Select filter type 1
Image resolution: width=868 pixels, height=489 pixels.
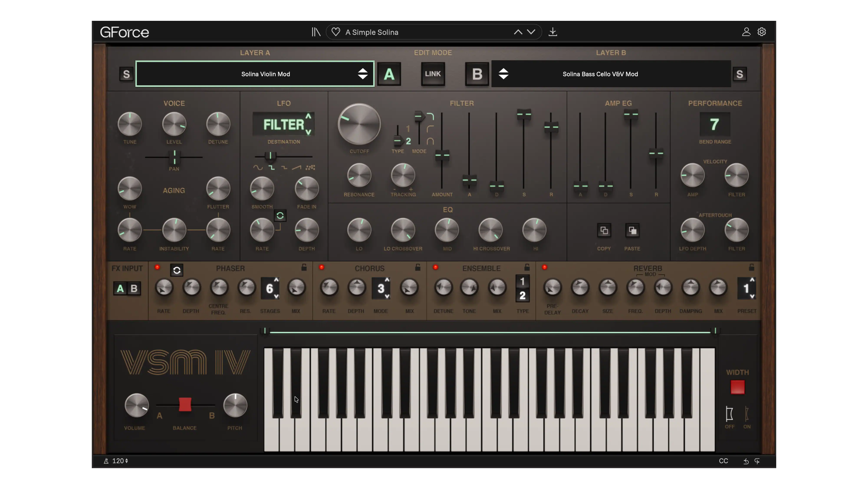click(408, 129)
